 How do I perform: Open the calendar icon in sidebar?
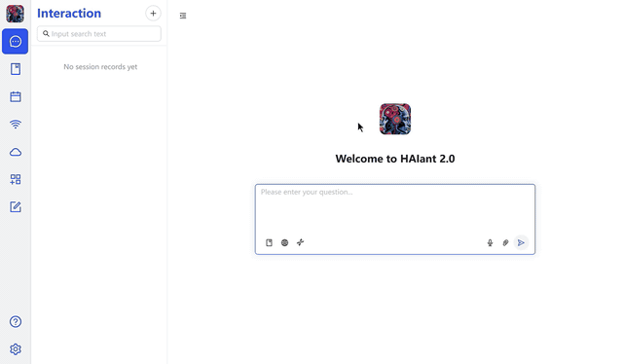click(x=16, y=96)
